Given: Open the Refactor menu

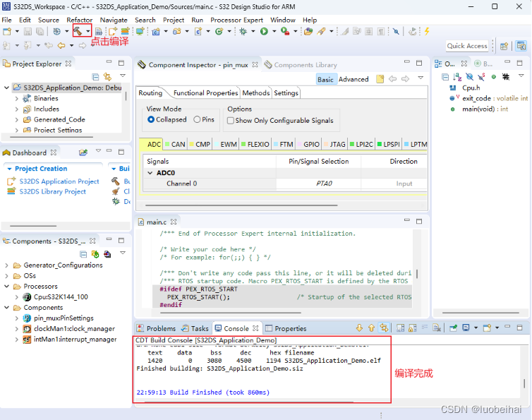Looking at the screenshot, I should 80,20.
